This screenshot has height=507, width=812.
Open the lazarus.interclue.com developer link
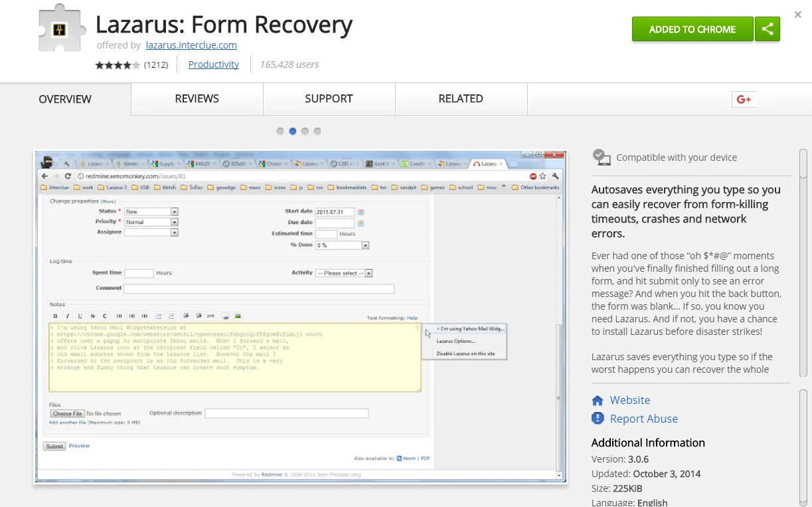(x=191, y=45)
